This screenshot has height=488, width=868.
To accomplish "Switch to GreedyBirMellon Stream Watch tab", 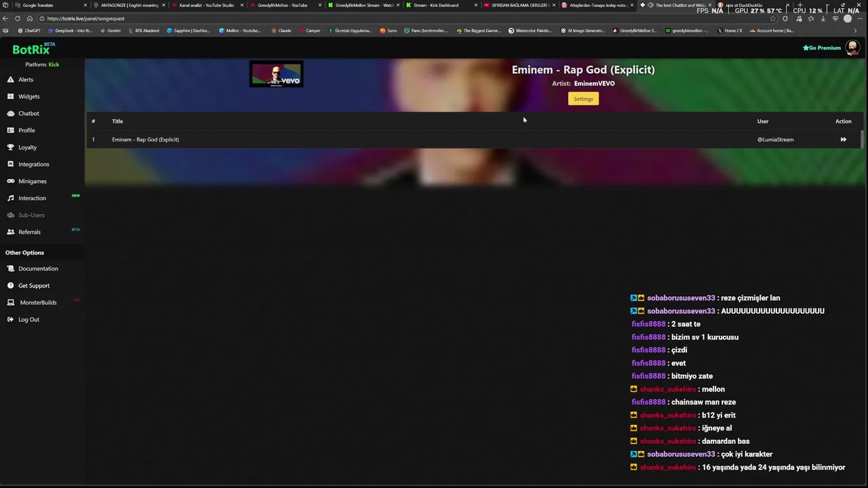I will [363, 5].
